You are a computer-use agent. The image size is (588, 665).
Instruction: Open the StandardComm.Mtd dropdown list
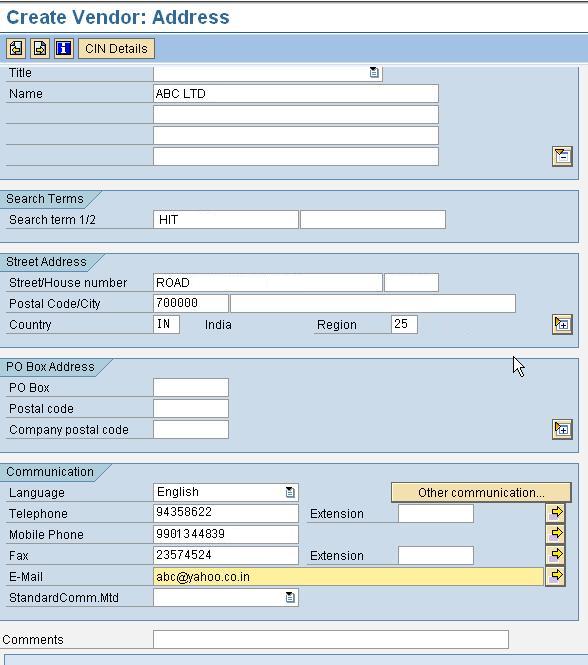coord(290,598)
